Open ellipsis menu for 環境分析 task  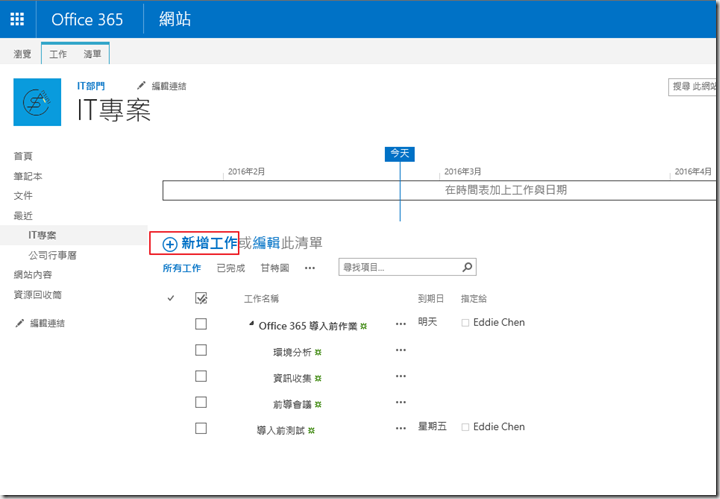401,351
